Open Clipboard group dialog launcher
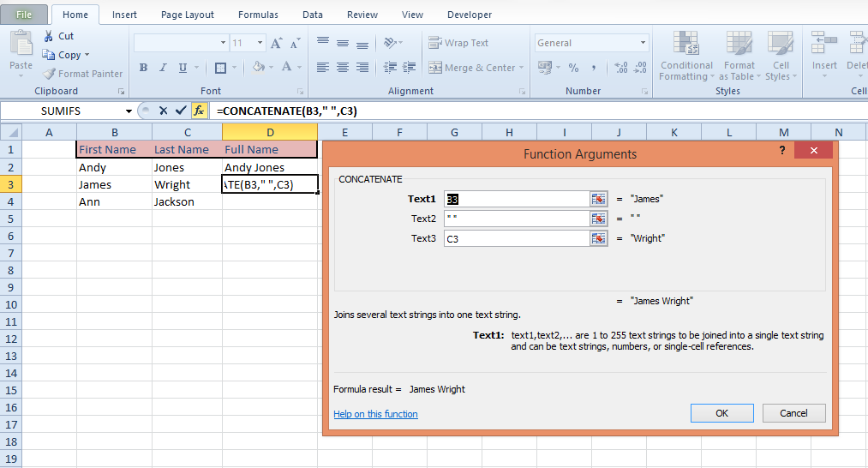This screenshot has height=468, width=868. [x=121, y=92]
